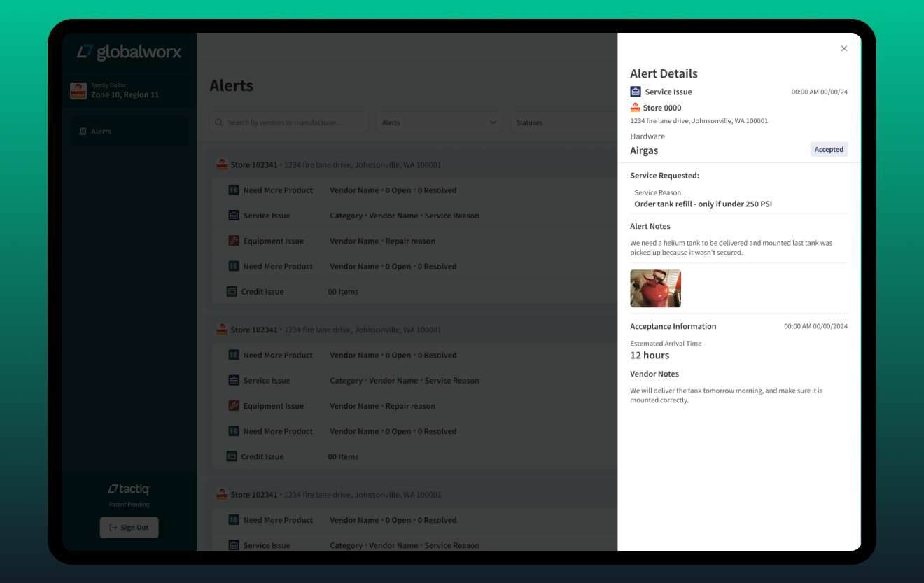Focus the vendors or manufacturer search field
The height and width of the screenshot is (583, 924).
point(288,122)
